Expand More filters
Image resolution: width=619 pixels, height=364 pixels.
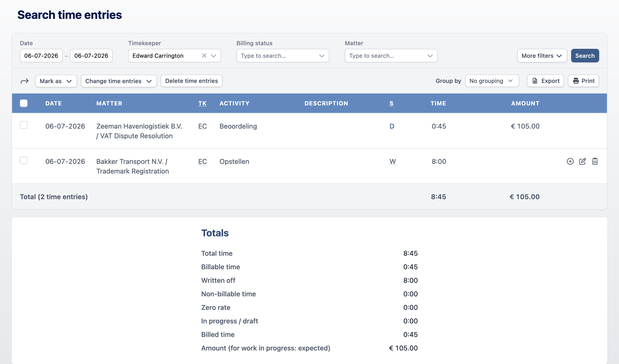coord(542,56)
